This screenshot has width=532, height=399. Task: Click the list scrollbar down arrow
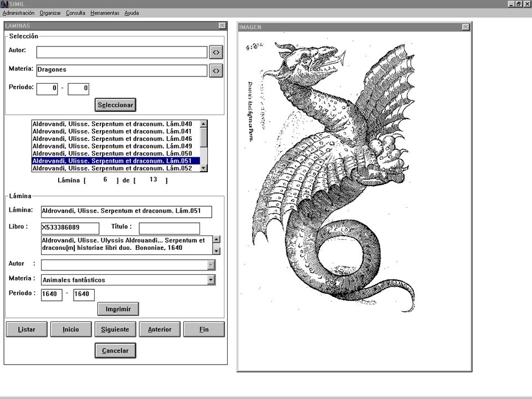coord(203,168)
